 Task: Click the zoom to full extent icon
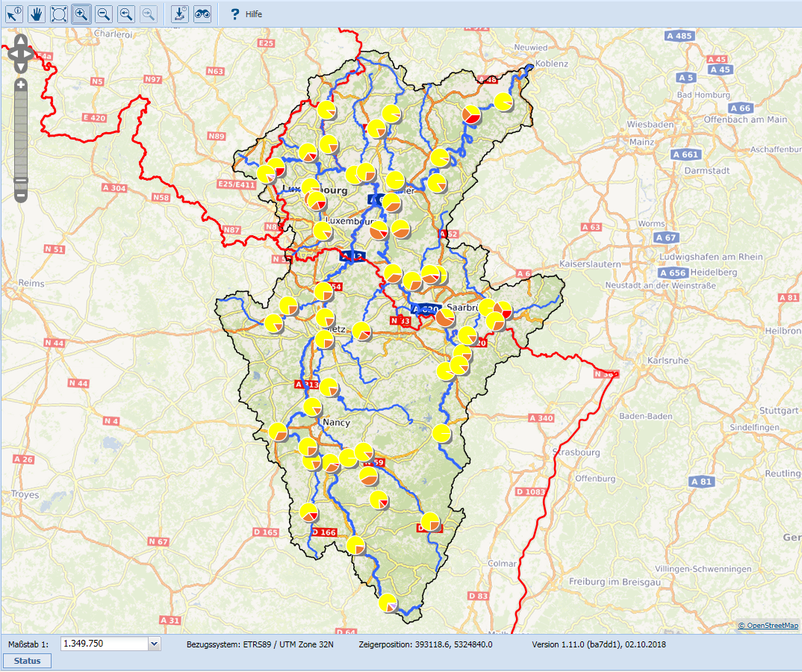[x=59, y=14]
